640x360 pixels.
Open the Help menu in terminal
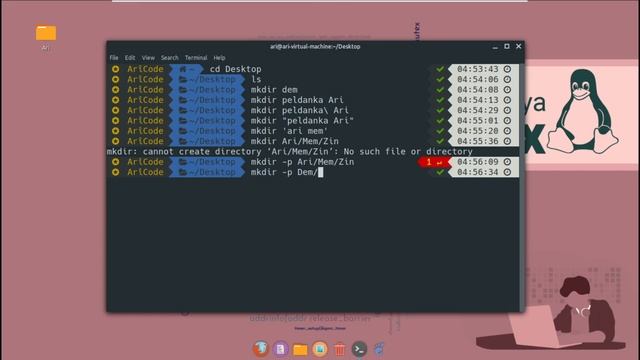coord(219,58)
